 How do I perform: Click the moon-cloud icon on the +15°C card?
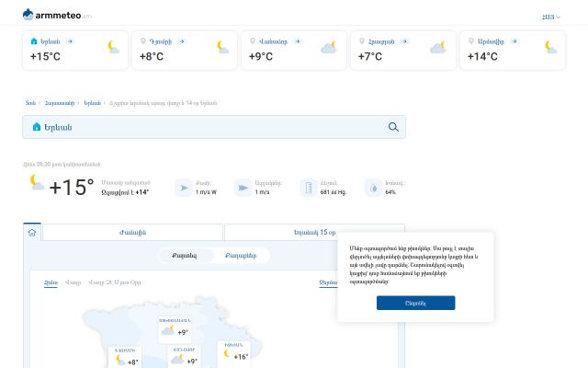tap(113, 47)
